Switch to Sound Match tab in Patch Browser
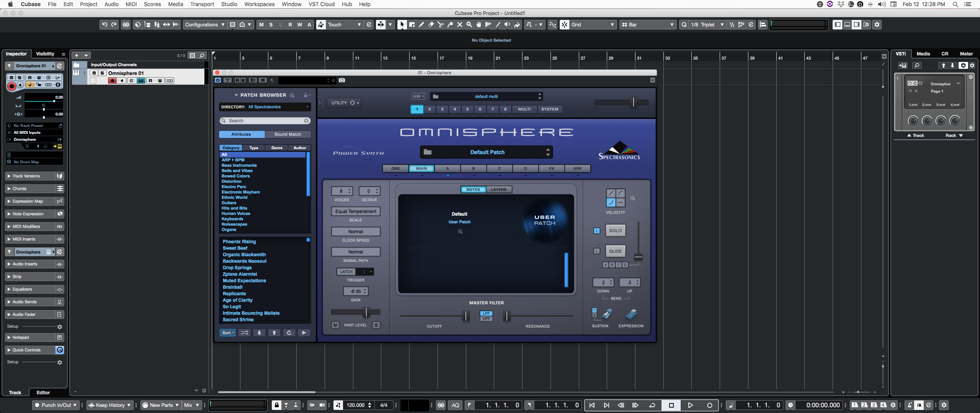Screen dimensions: 980x413 click(x=288, y=135)
